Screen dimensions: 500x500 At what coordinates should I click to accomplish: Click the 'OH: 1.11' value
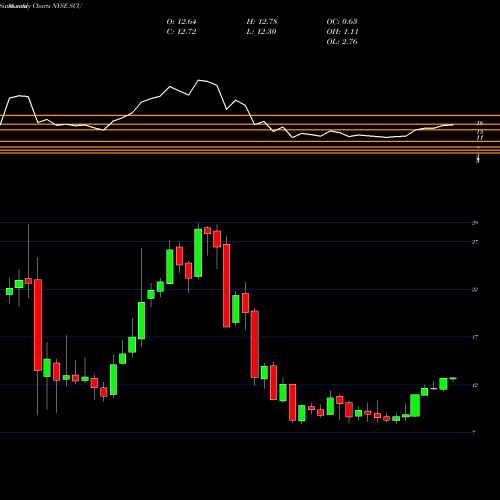point(342,32)
